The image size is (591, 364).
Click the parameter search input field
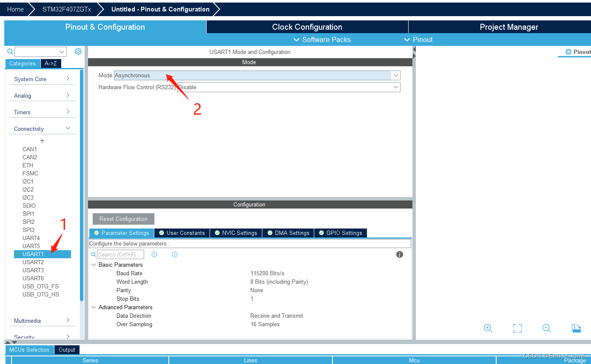[120, 254]
